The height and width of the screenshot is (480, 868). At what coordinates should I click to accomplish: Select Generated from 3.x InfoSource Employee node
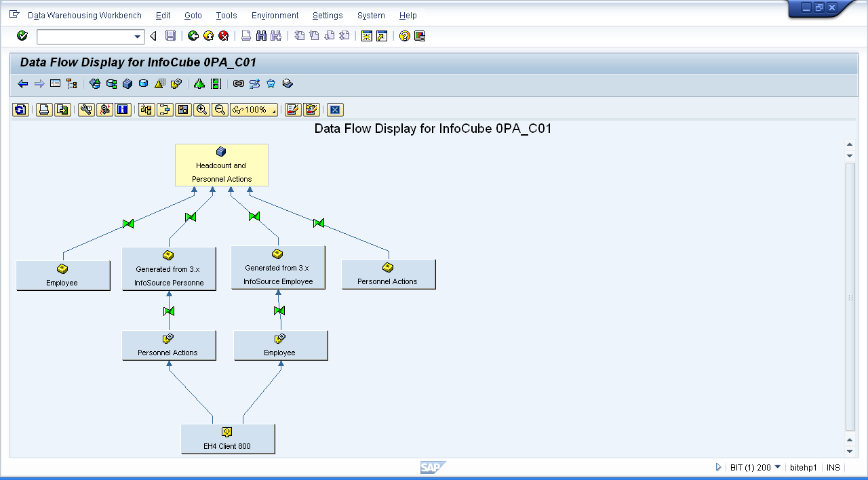(x=278, y=267)
